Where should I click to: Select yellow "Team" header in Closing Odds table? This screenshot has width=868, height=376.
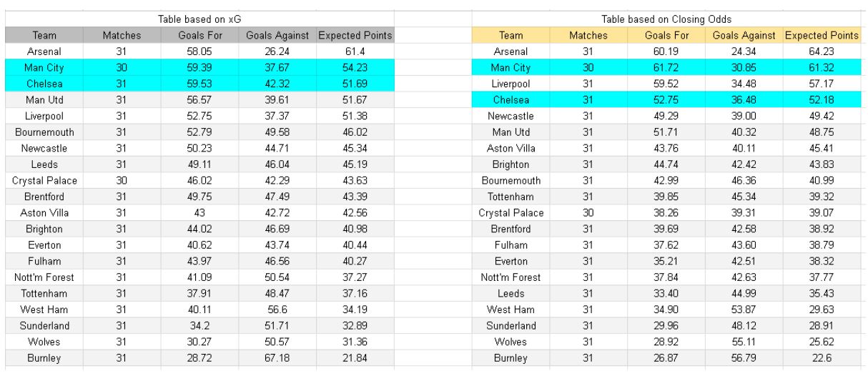coord(511,35)
